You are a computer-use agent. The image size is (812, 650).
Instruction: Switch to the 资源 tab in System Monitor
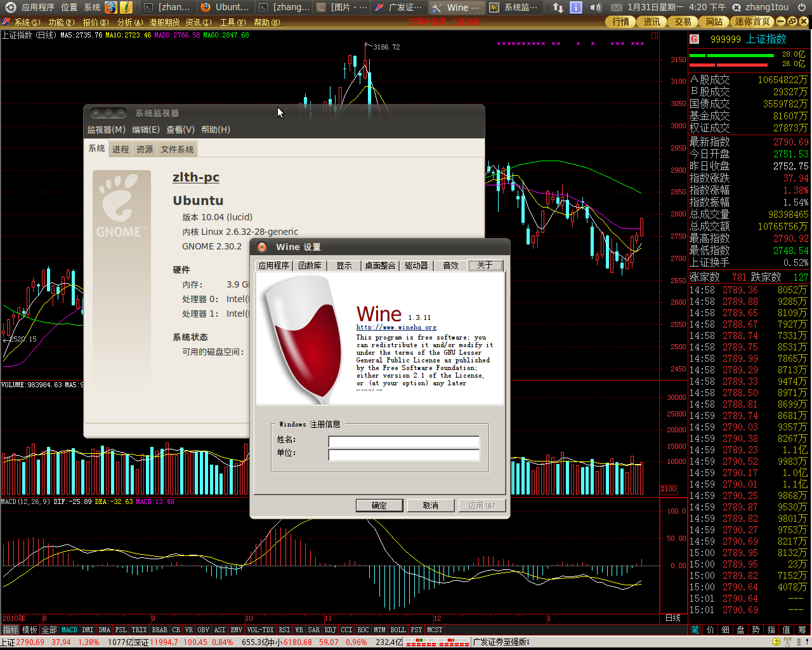[145, 149]
